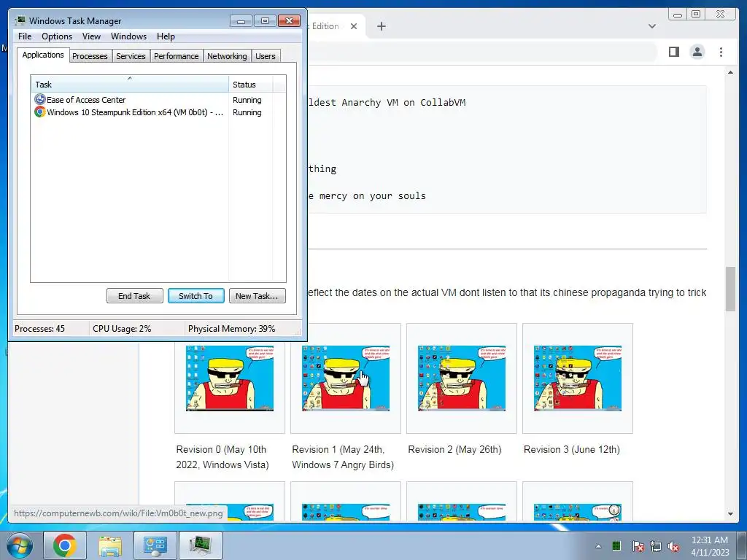
Task: Switch to the Networking tab
Action: [x=227, y=56]
